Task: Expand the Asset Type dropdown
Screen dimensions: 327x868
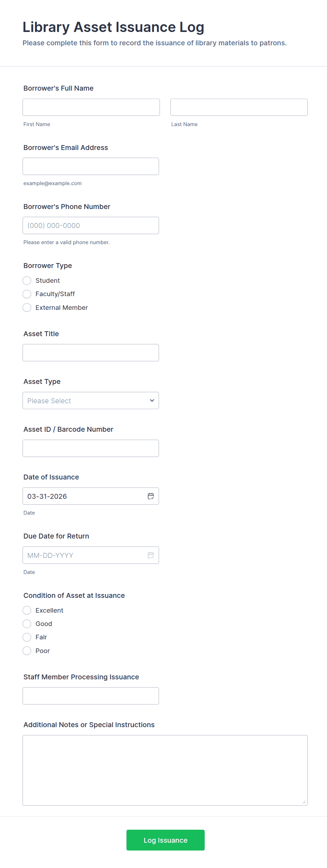Action: (x=91, y=400)
